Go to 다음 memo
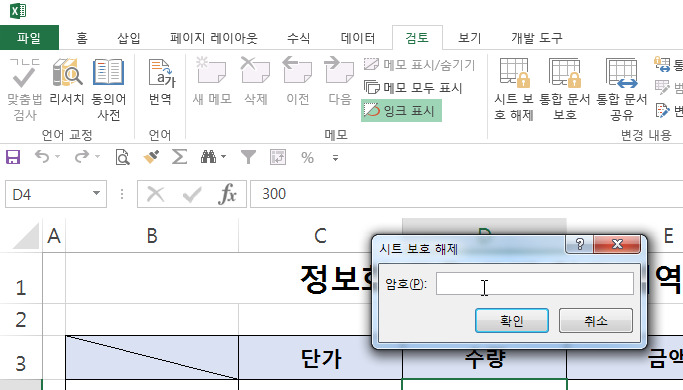 pyautogui.click(x=339, y=82)
